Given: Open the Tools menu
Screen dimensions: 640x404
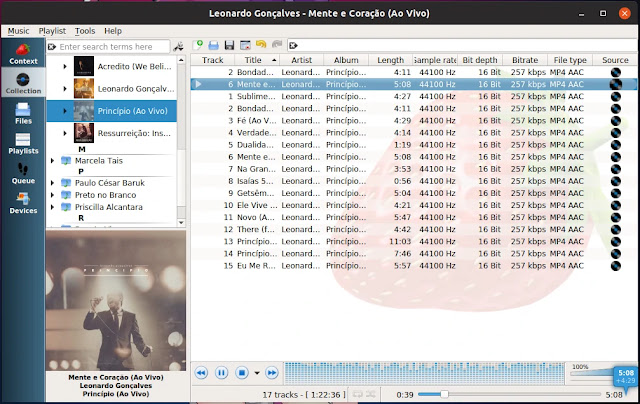Looking at the screenshot, I should click(84, 31).
